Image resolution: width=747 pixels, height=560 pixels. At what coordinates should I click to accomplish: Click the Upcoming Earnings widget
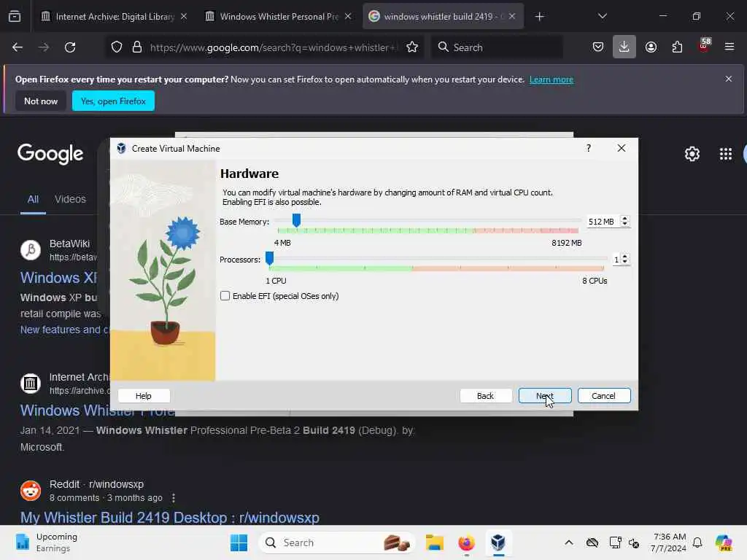(46, 542)
